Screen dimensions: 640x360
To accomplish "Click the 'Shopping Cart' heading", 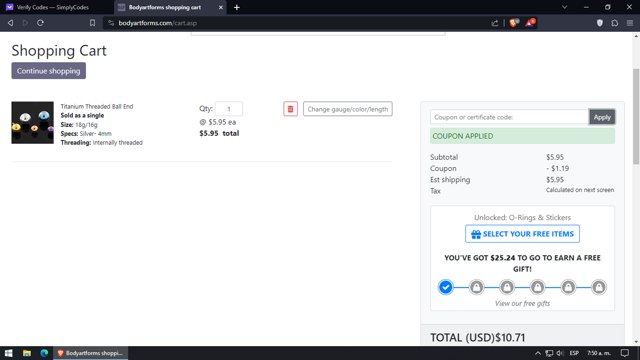I will coord(59,51).
